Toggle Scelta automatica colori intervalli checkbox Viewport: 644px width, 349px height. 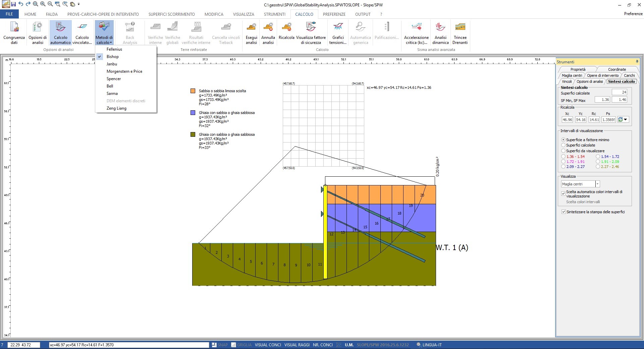(x=563, y=193)
